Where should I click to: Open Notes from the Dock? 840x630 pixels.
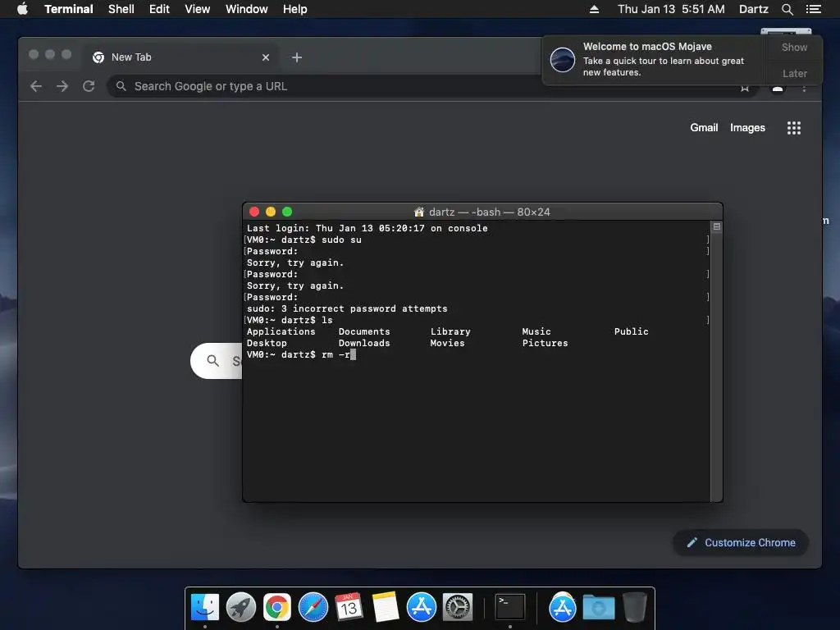click(386, 607)
